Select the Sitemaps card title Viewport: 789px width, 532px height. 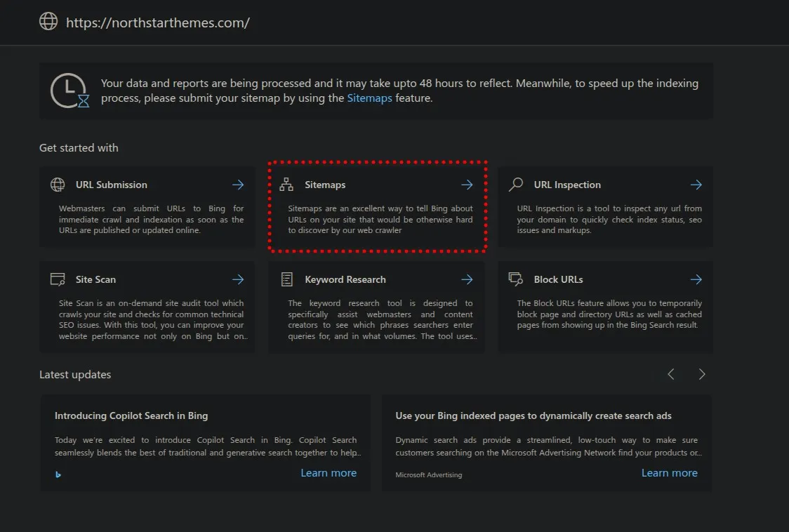pyautogui.click(x=325, y=185)
